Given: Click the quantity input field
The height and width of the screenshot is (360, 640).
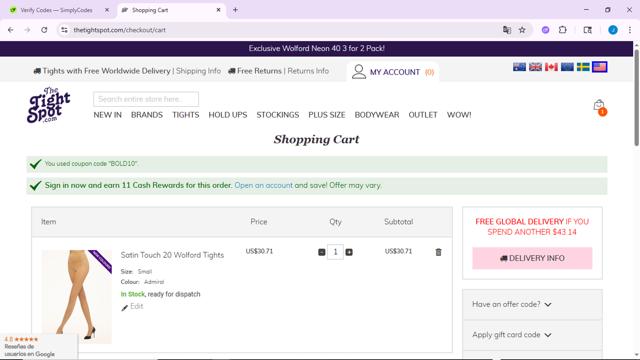Looking at the screenshot, I should pos(335,252).
